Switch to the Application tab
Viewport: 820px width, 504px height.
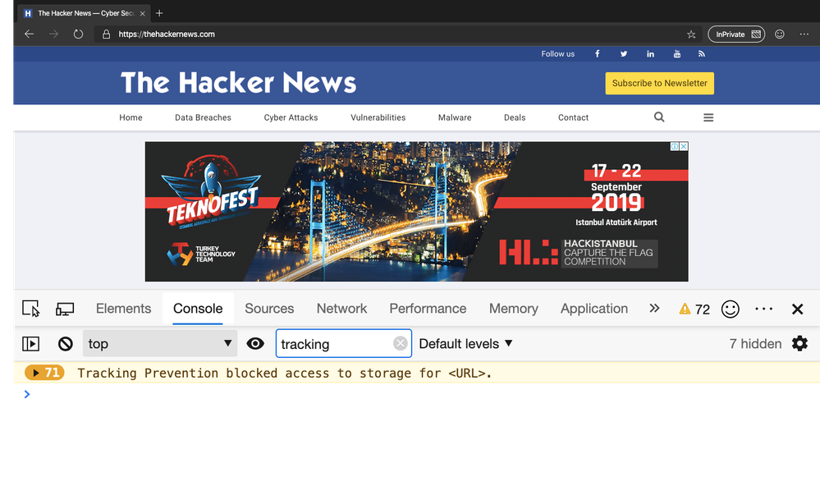[594, 309]
